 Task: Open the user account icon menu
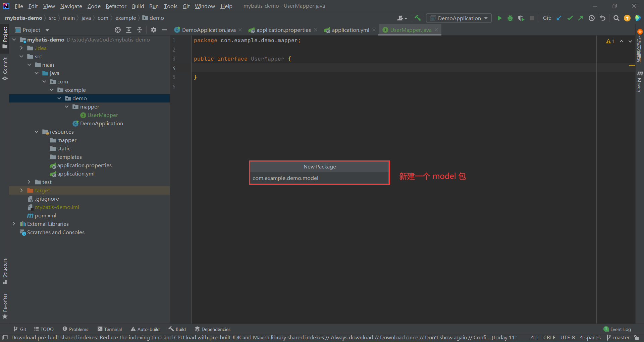tap(402, 18)
